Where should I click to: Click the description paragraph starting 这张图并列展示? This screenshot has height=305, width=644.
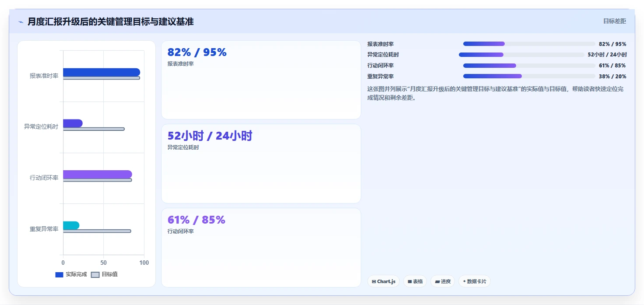496,93
